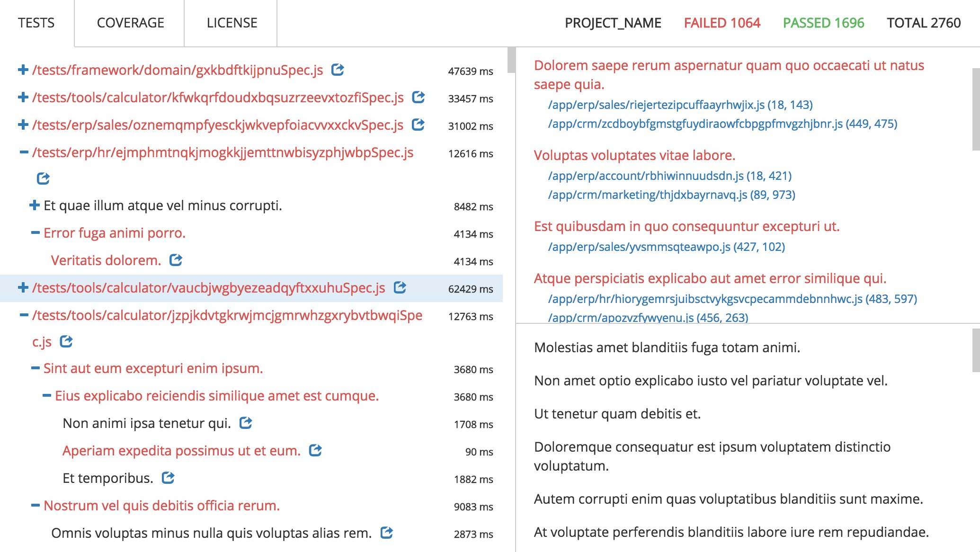980x552 pixels.
Task: Expand vaucbjwgbyezeadqyftxxuhuSpec.js plus sign
Action: point(23,287)
